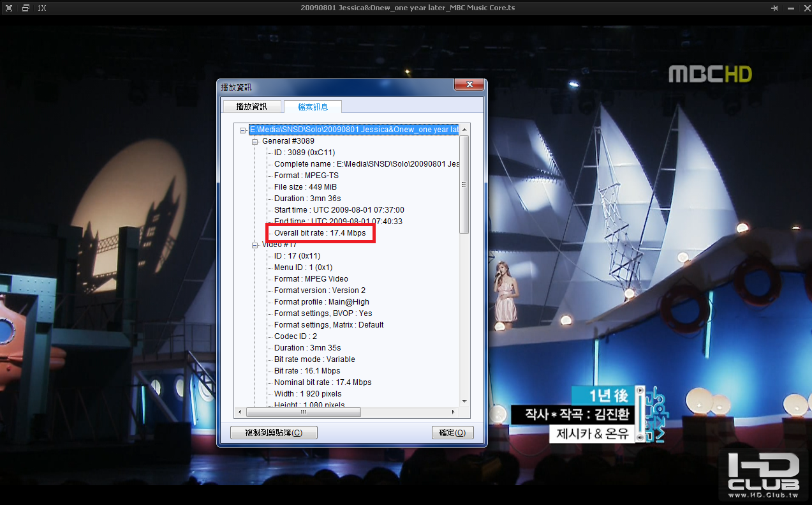The height and width of the screenshot is (505, 812).
Task: Click the tree's vertical scrollbar up arrow
Action: [464, 130]
